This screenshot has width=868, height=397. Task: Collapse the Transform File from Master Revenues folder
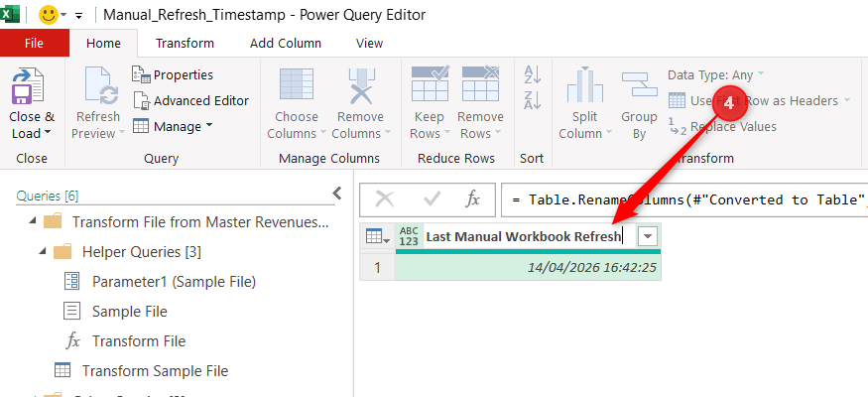[33, 221]
